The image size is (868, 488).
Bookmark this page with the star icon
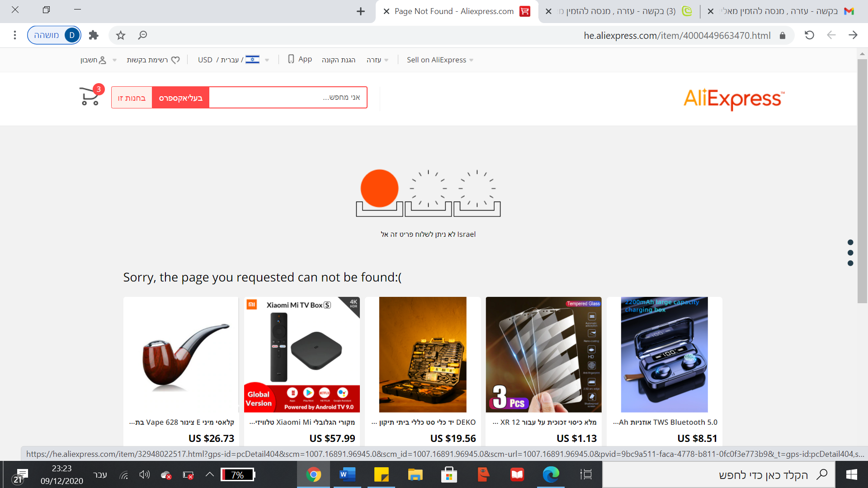(120, 35)
